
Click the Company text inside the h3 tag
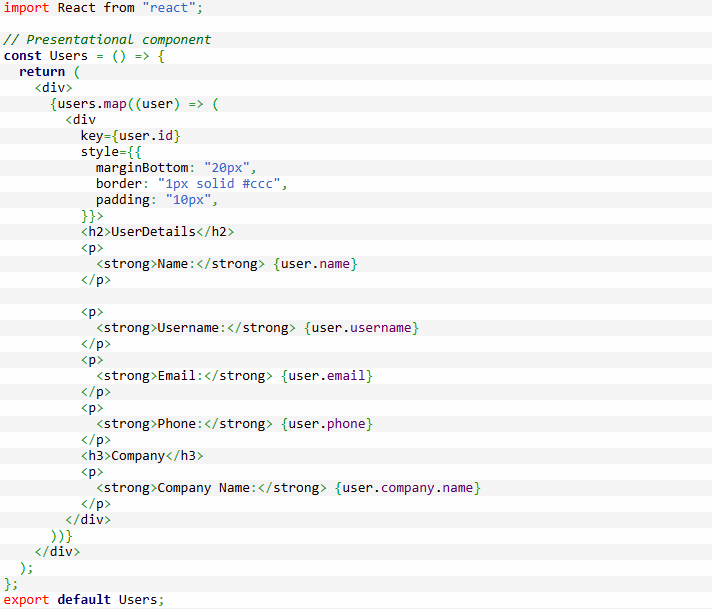(x=138, y=456)
